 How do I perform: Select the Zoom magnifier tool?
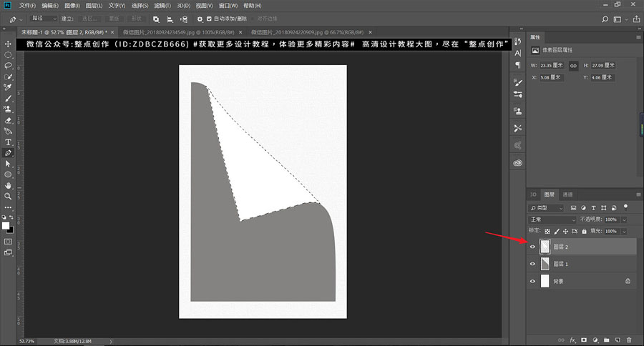point(8,195)
